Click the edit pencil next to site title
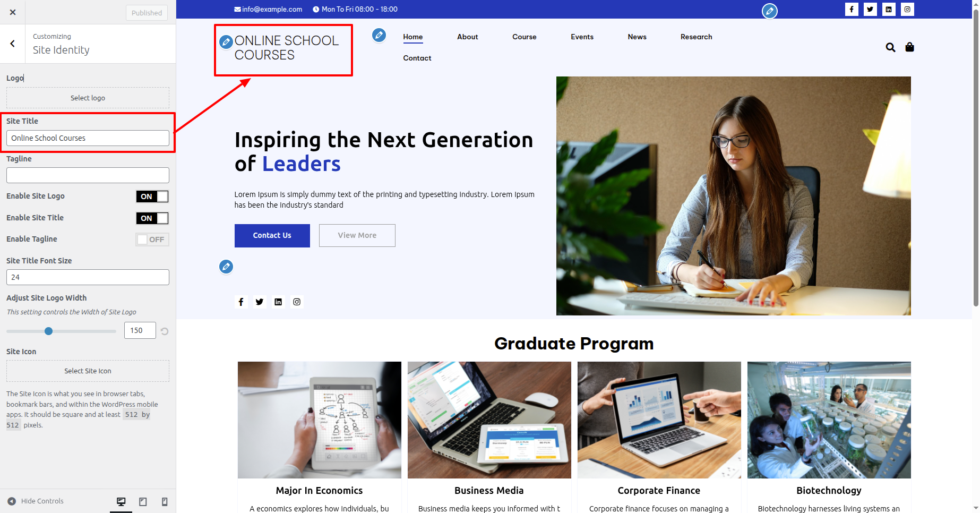The width and height of the screenshot is (980, 513). coord(226,41)
